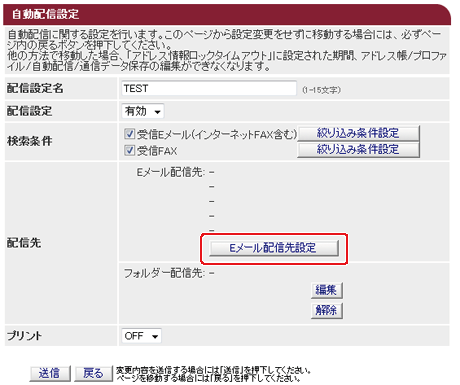
Task: Click the 配信設定名 text field containing TEST
Action: pos(209,88)
